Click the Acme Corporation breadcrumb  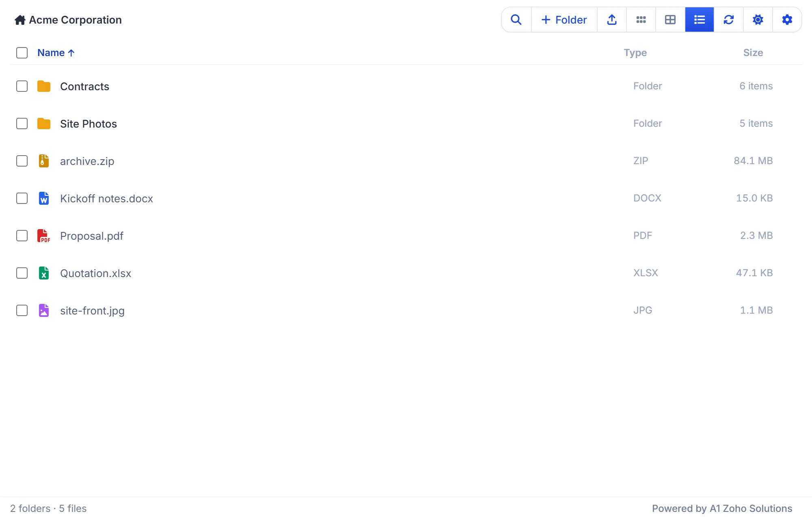point(75,20)
